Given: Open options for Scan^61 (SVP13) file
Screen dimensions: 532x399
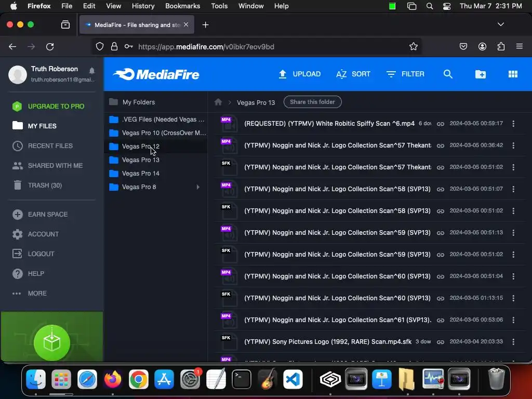Looking at the screenshot, I should (513, 320).
